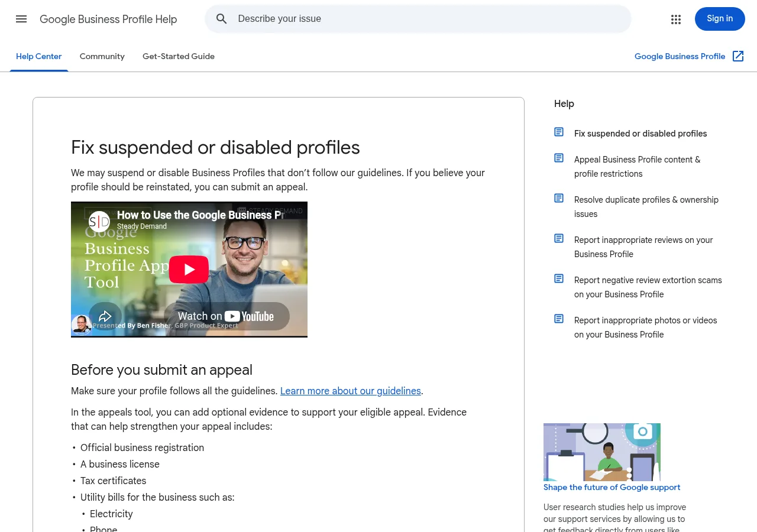Open the Google Business Profile link
Screen dimensions: 757x532
point(680,57)
